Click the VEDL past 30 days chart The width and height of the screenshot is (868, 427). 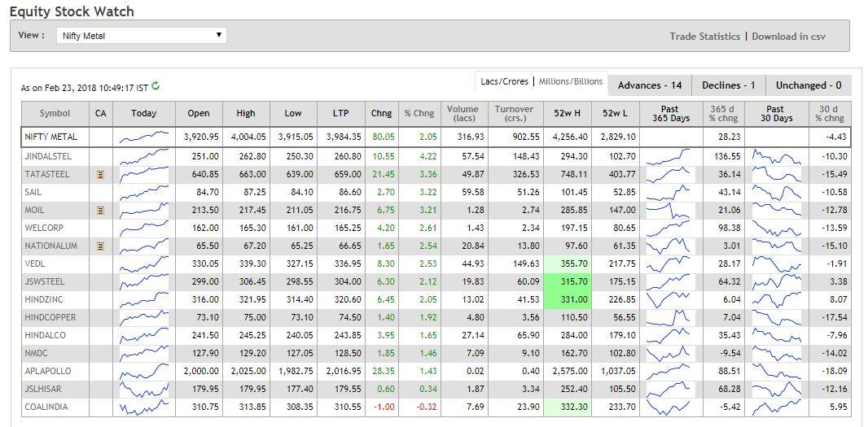(x=775, y=264)
